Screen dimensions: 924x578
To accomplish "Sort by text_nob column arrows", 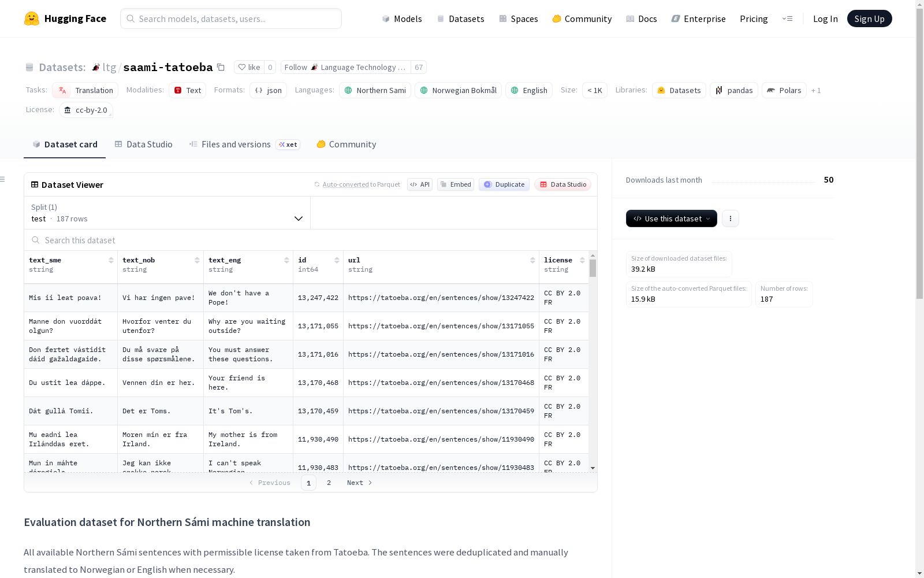I will 197,260.
